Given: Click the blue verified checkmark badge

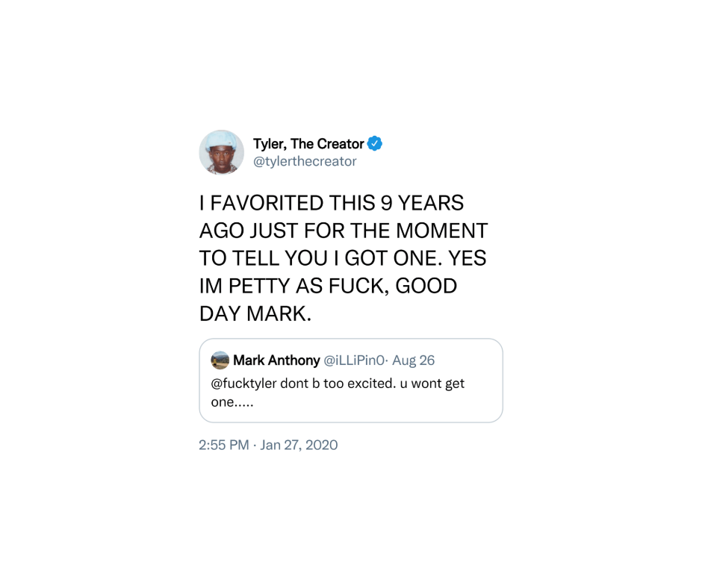Looking at the screenshot, I should point(375,143).
